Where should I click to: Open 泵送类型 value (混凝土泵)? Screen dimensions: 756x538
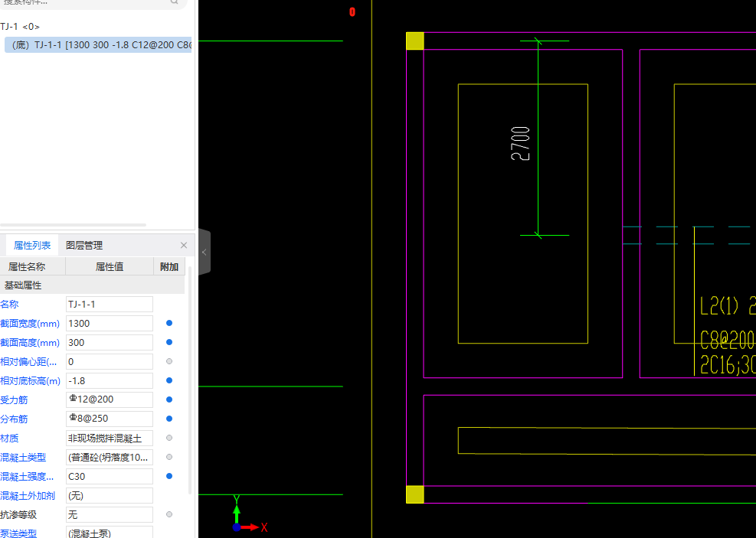pos(110,533)
